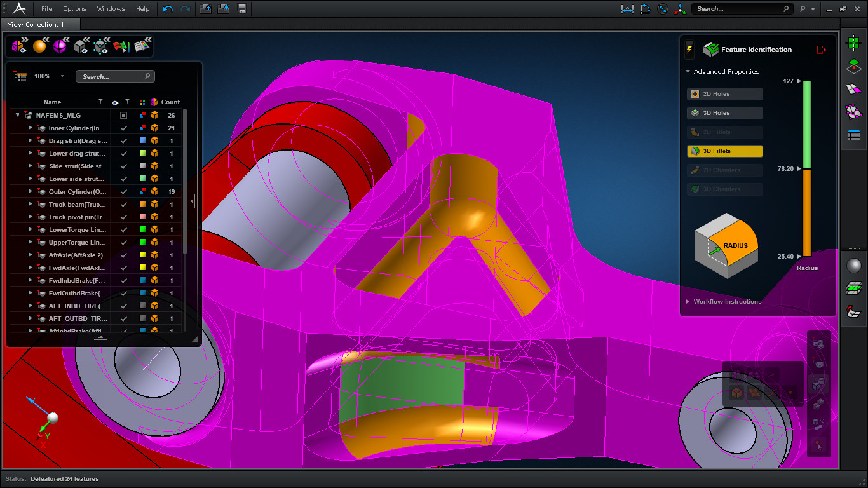This screenshot has width=868, height=488.
Task: Click the mesh with magenta nodes icon
Action: pos(854,112)
